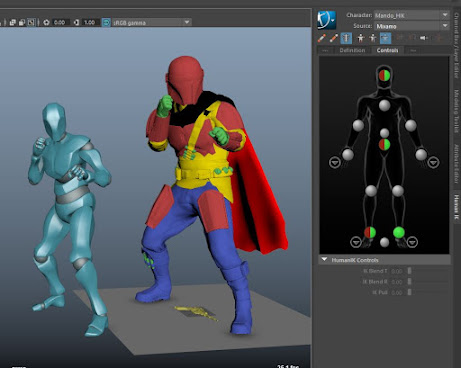Switch to the Controls tab
Screen dimensions: 461x368
coord(387,50)
